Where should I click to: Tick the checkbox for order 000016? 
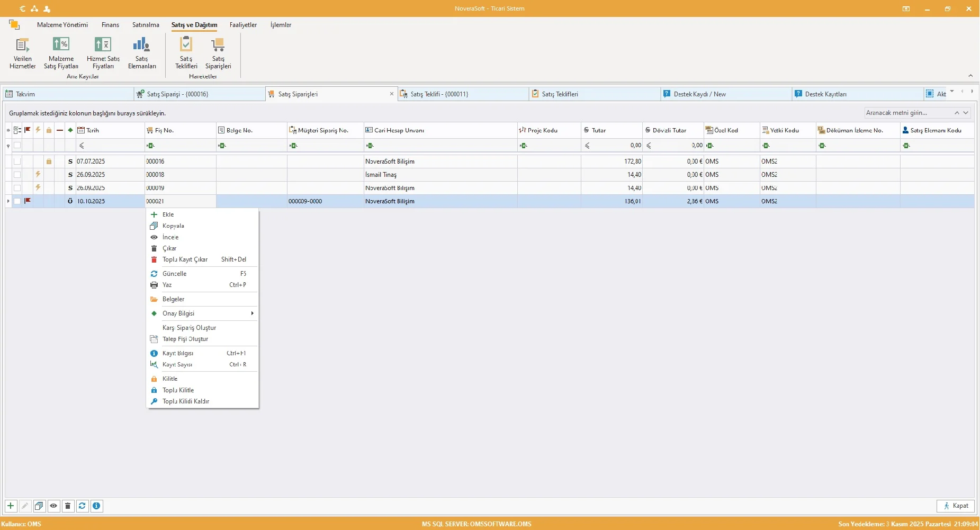click(17, 161)
